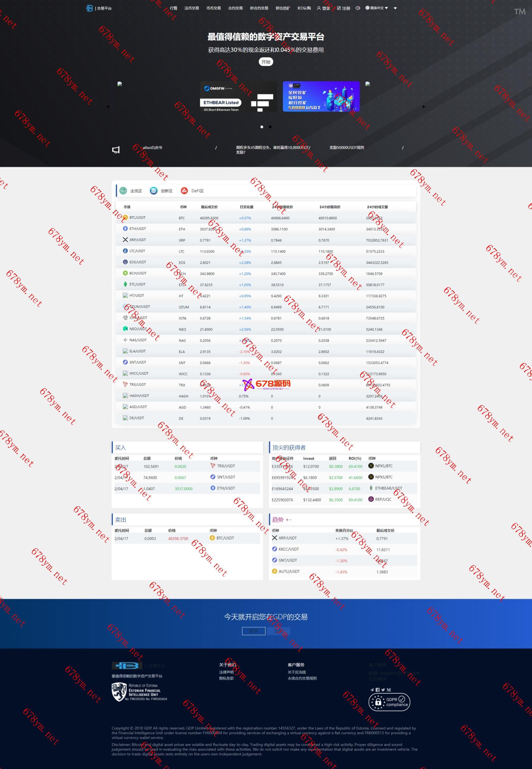Open the Telegram social link in footer
Image resolution: width=532 pixels, height=769 pixels.
pyautogui.click(x=372, y=689)
